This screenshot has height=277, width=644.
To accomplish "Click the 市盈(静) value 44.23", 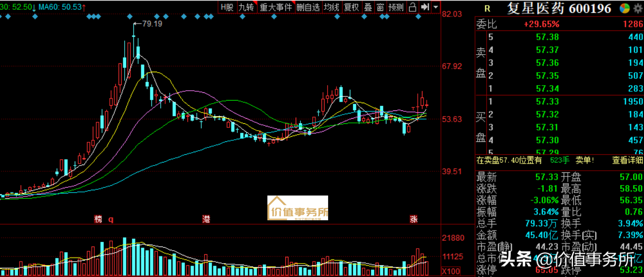I will point(548,247).
